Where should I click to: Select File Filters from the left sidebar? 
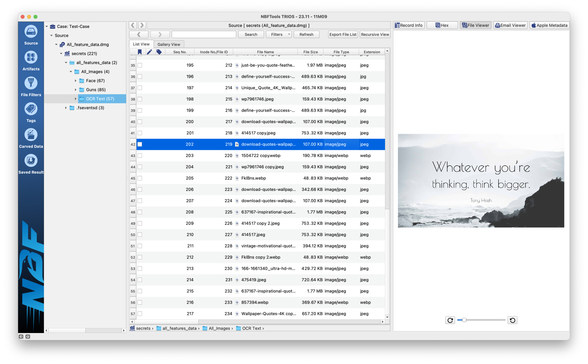tap(31, 86)
